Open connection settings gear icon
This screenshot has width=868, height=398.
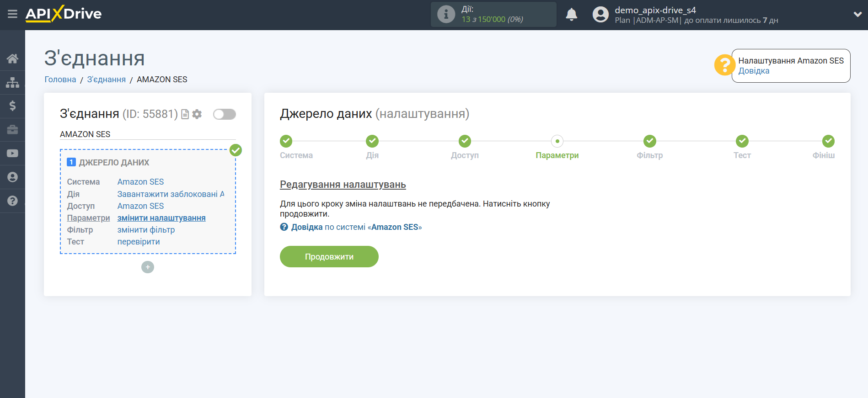197,114
